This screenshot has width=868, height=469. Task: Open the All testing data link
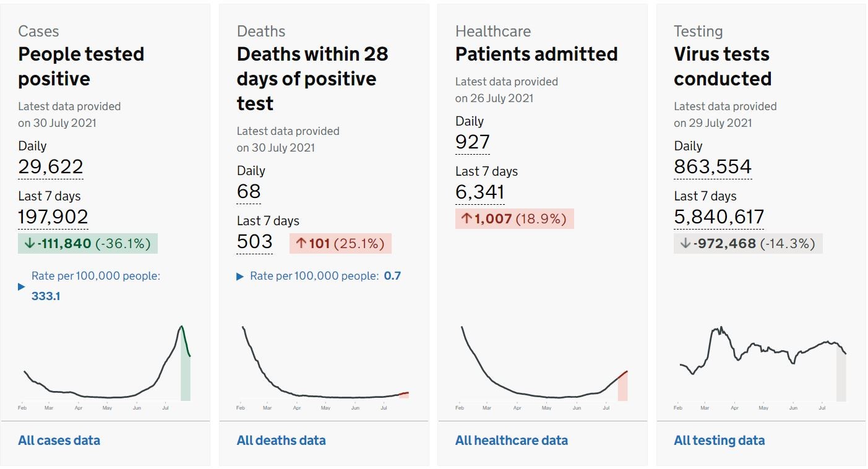pyautogui.click(x=719, y=441)
